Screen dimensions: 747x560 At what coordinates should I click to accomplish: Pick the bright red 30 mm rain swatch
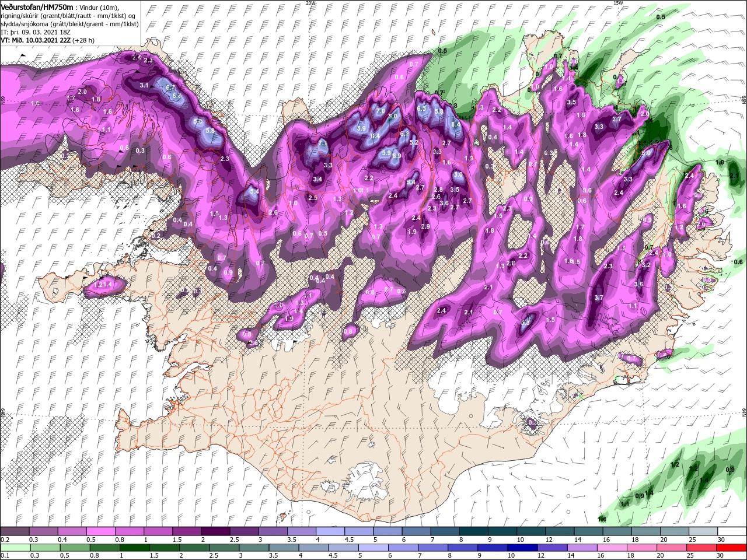(732, 548)
